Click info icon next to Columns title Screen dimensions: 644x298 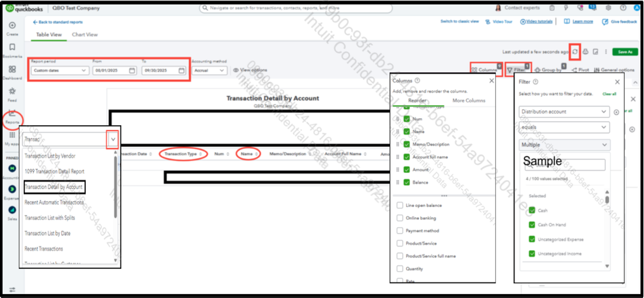click(x=417, y=81)
